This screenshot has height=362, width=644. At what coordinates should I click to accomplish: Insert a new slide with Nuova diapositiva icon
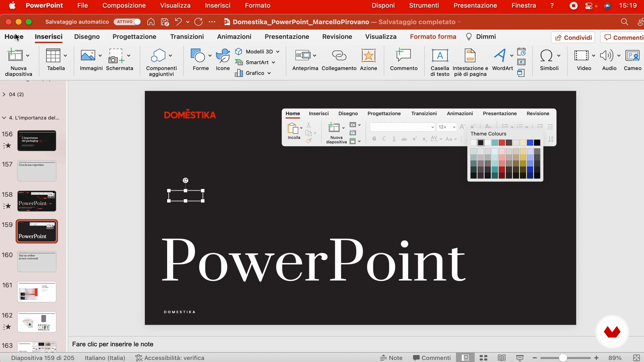pos(15,55)
